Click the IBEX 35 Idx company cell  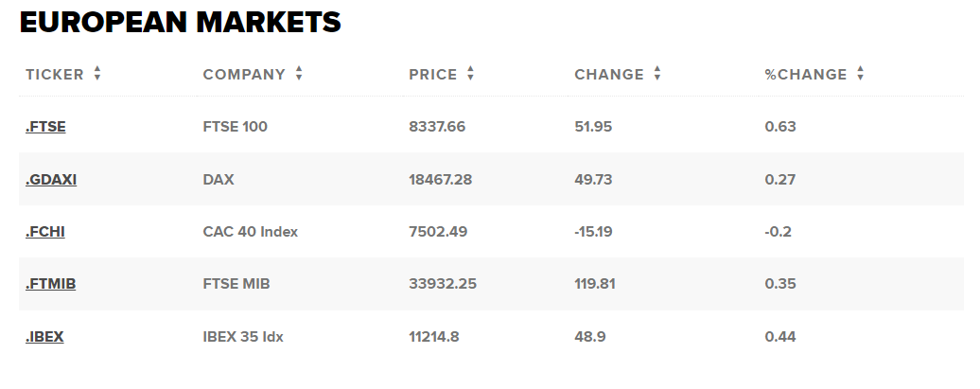click(x=243, y=337)
